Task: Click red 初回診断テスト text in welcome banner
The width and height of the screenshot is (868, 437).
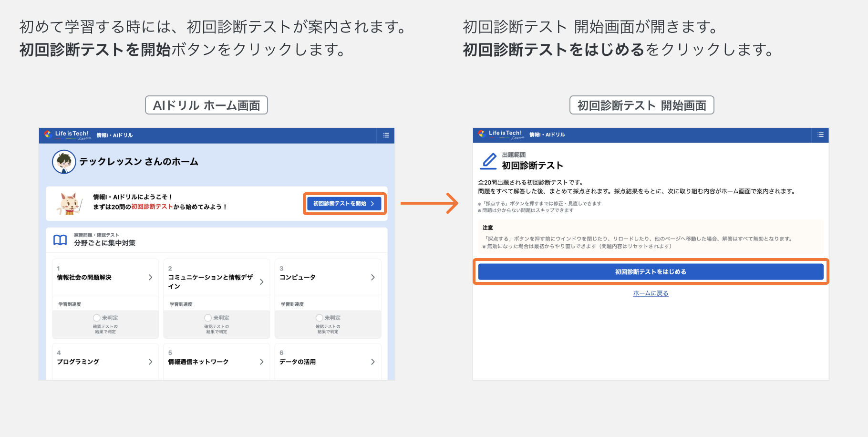Action: click(152, 207)
